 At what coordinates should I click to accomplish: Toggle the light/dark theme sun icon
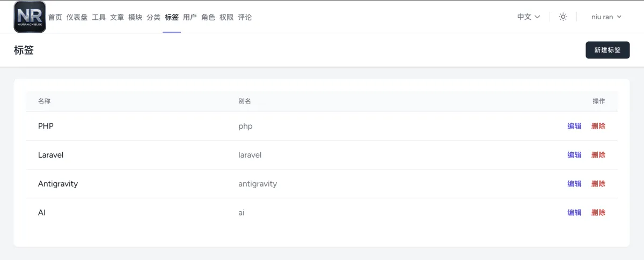[x=563, y=17]
